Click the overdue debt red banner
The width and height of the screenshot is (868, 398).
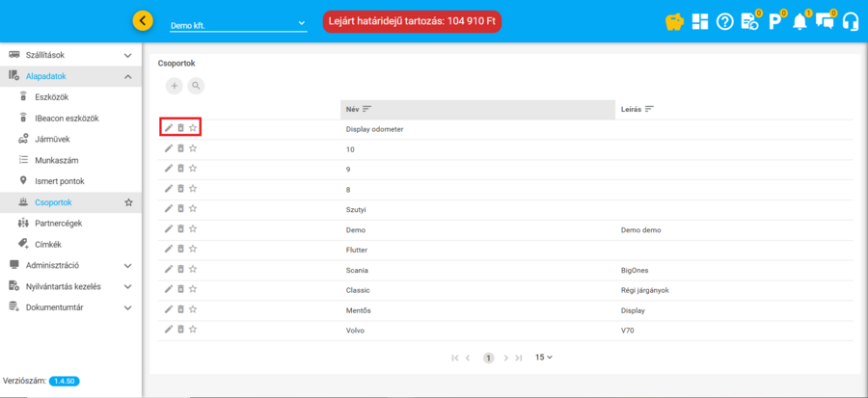412,21
